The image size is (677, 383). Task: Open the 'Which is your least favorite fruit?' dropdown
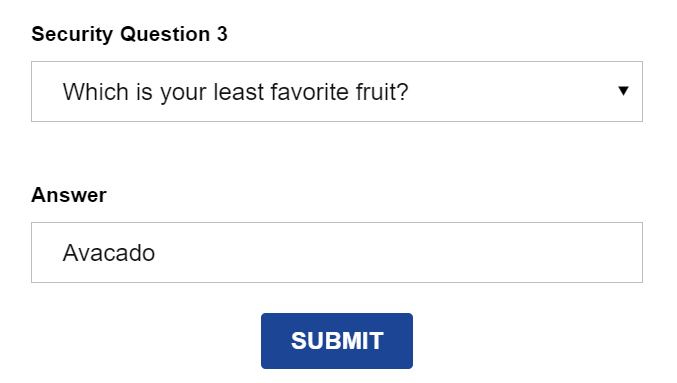coord(337,92)
